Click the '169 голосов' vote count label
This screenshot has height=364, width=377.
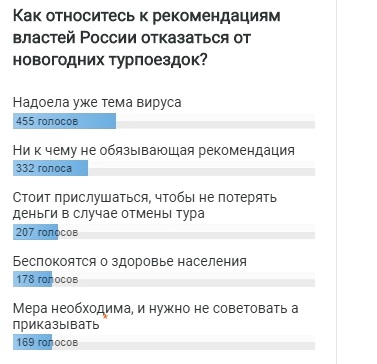(47, 342)
